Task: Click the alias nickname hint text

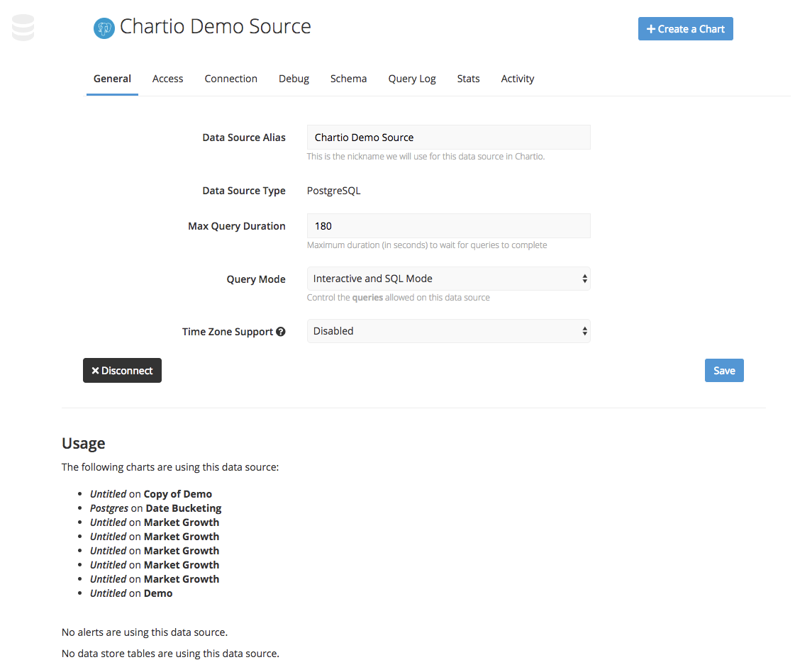Action: 426,157
